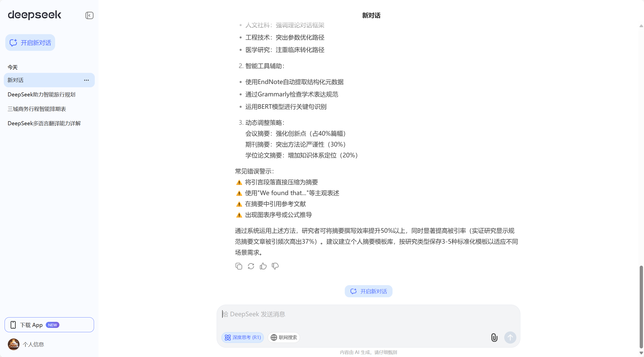Open the options menu for 新对话 chat
This screenshot has width=644, height=357.
(86, 80)
